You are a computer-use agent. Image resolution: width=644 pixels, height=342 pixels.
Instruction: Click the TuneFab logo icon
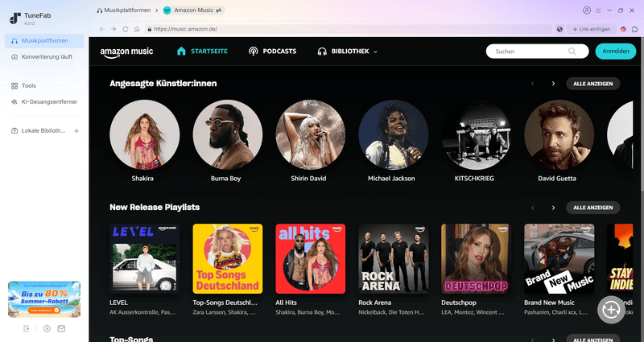click(15, 19)
